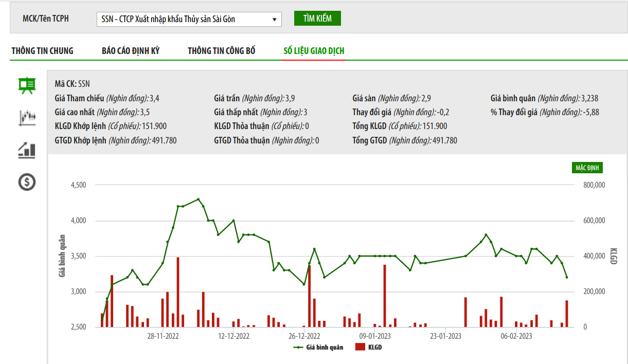Viewport: 628px width, 364px height.
Task: Click the tallest volume bar after 28-11-2022
Action: [178, 292]
